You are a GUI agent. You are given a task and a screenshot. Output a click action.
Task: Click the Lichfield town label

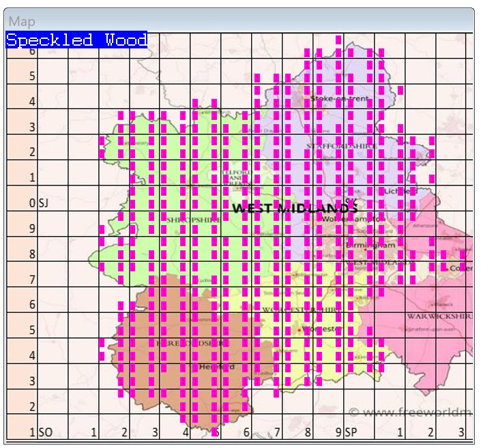coord(400,192)
